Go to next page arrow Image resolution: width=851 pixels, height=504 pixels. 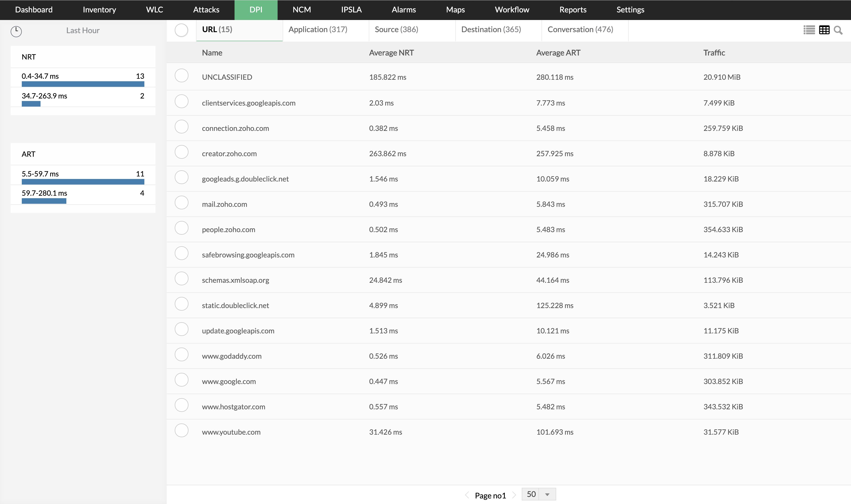click(514, 495)
